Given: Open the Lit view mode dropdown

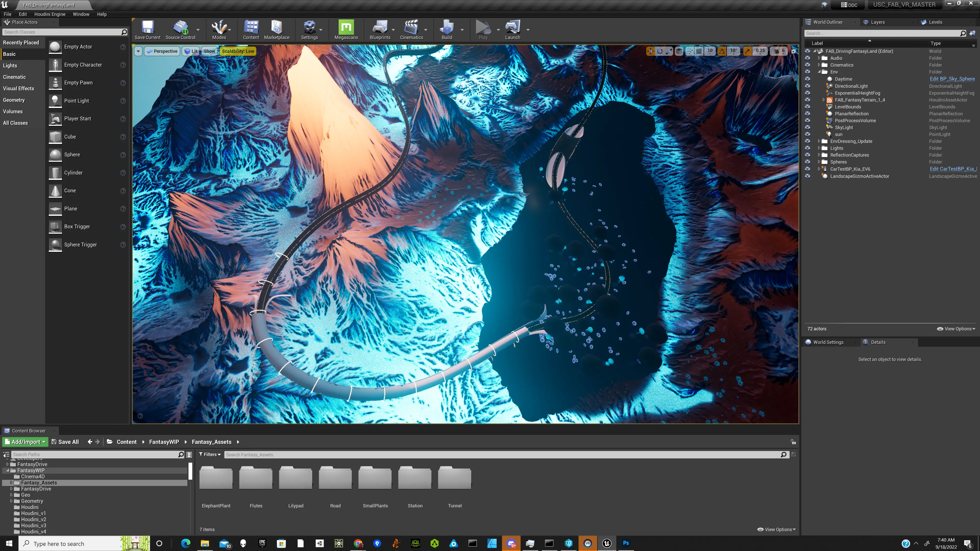Looking at the screenshot, I should click(x=191, y=51).
